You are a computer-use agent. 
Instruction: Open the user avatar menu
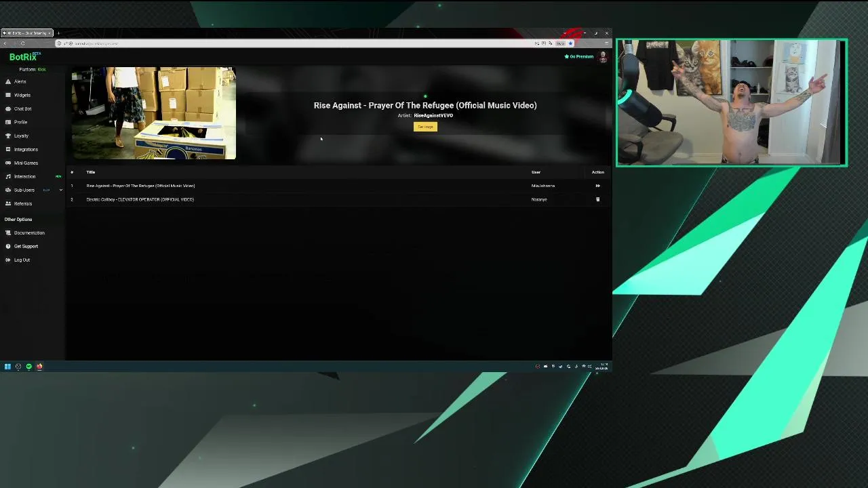pyautogui.click(x=603, y=57)
